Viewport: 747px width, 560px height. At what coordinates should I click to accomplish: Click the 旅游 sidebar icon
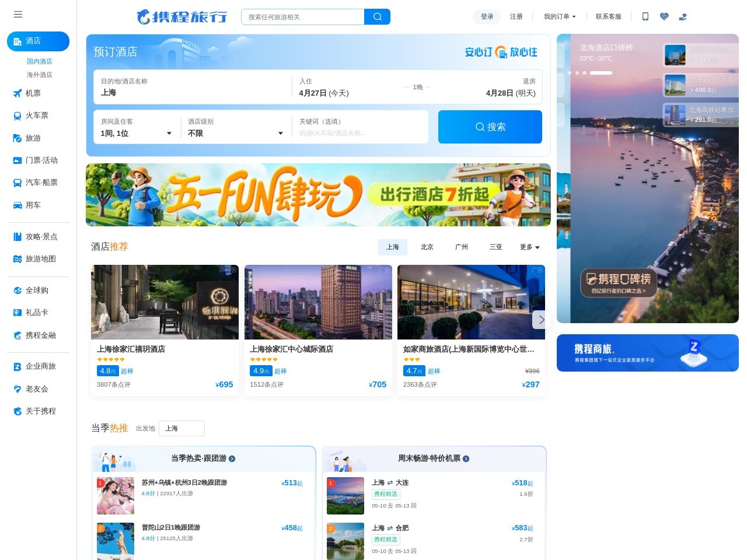[18, 138]
